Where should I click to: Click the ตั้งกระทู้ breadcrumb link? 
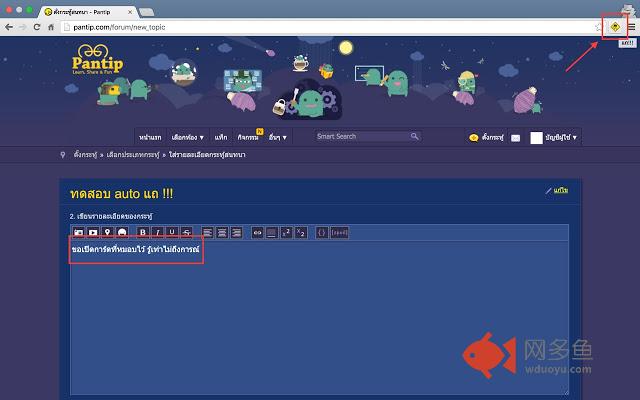85,155
